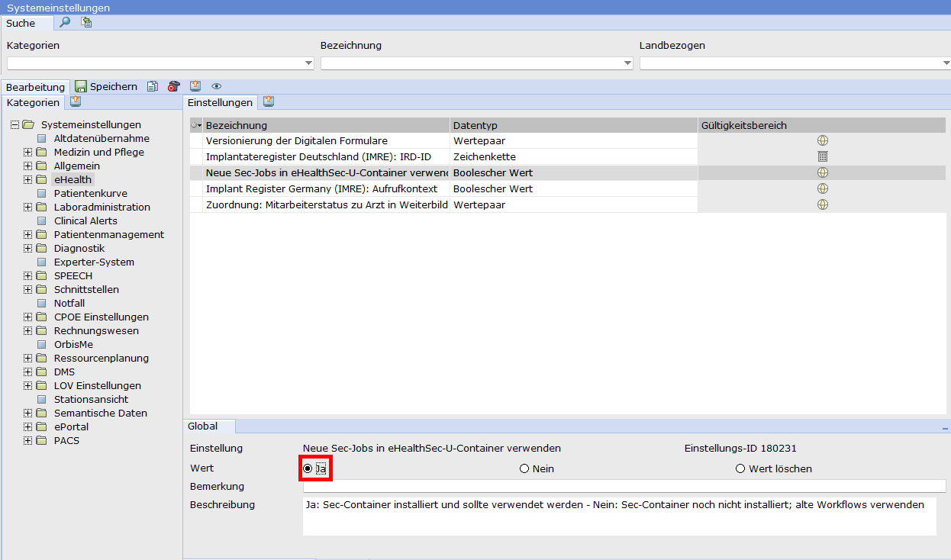Screen dimensions: 951x560
Task: Select the Bearbeitung tab
Action: pyautogui.click(x=35, y=87)
